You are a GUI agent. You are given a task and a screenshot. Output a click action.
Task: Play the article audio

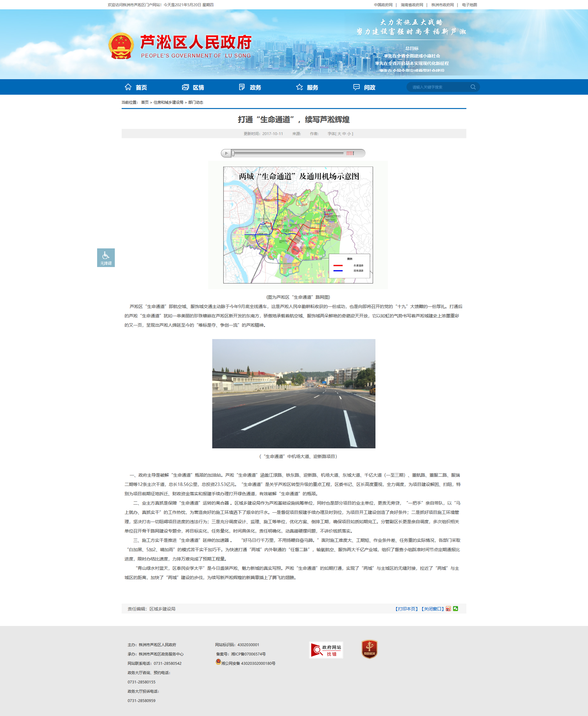(226, 153)
